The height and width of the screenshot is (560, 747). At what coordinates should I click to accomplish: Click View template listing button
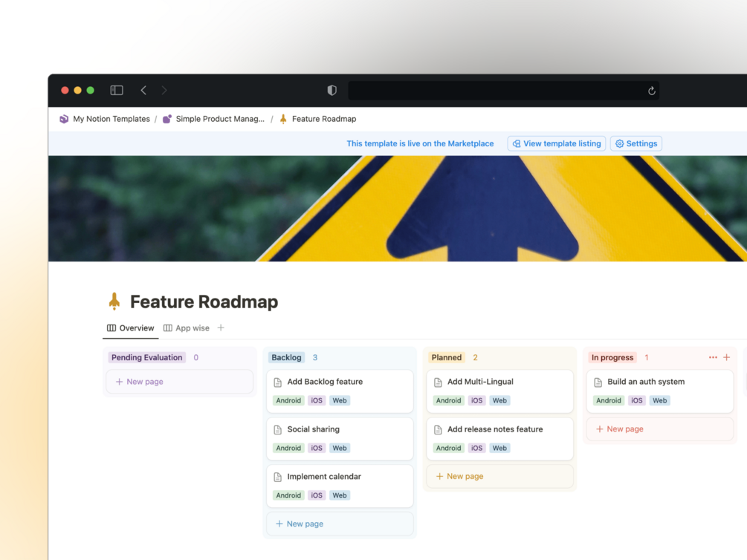(557, 143)
